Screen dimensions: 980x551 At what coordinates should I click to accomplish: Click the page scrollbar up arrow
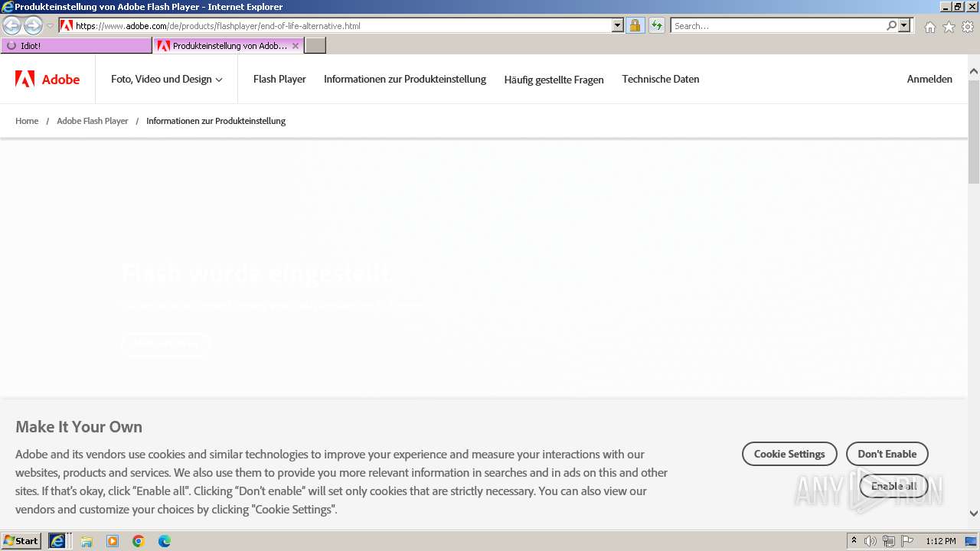click(x=974, y=72)
